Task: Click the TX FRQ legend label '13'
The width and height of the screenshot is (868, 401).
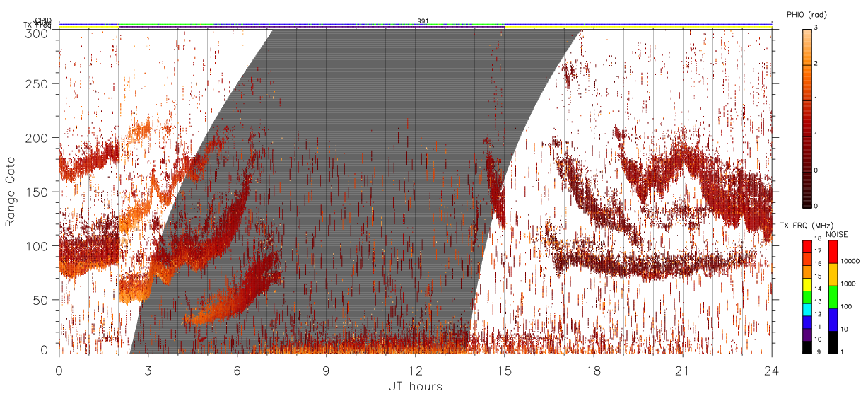Action: pyautogui.click(x=819, y=303)
